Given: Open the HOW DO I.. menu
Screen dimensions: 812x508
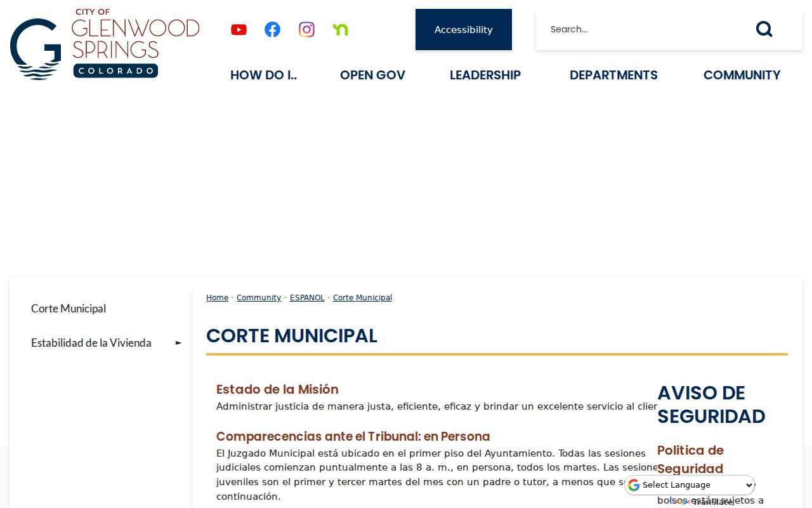Looking at the screenshot, I should (x=263, y=75).
